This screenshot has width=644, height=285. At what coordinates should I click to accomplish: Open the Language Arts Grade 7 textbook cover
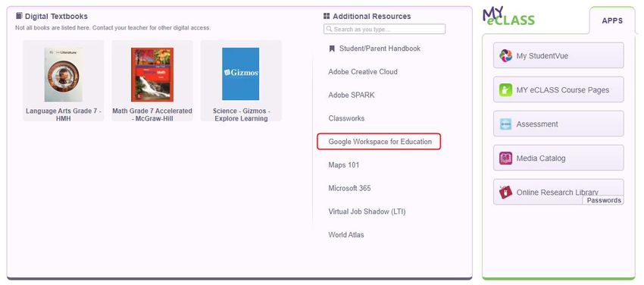click(63, 75)
